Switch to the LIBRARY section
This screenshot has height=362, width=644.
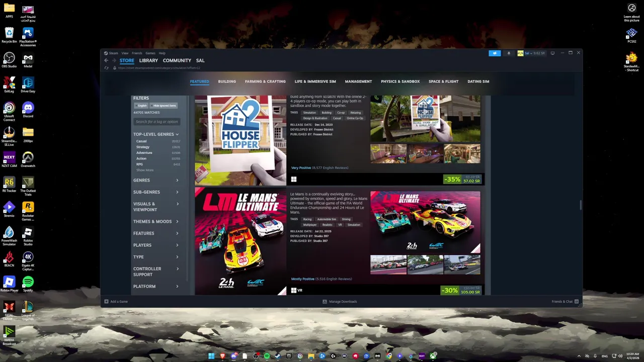148,60
